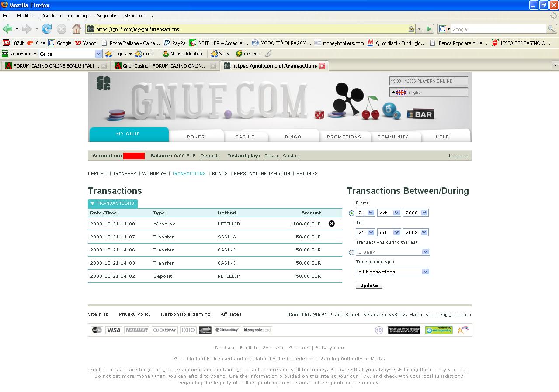Open the Transaction type dropdown
The height and width of the screenshot is (392, 559).
click(393, 272)
